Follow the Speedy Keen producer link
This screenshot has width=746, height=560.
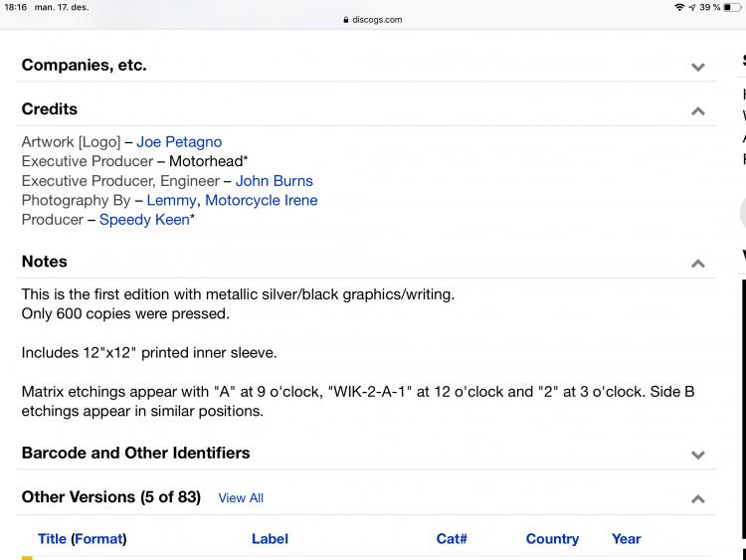pos(144,220)
